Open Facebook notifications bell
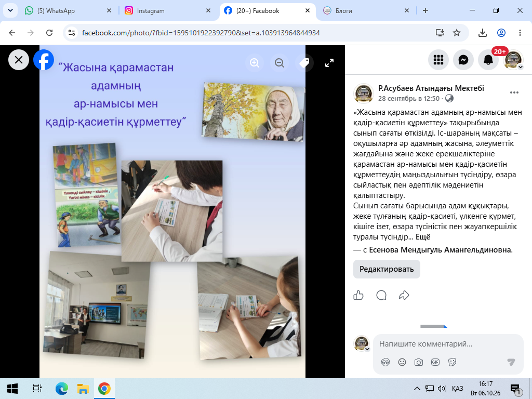Image resolution: width=532 pixels, height=399 pixels. click(x=488, y=60)
